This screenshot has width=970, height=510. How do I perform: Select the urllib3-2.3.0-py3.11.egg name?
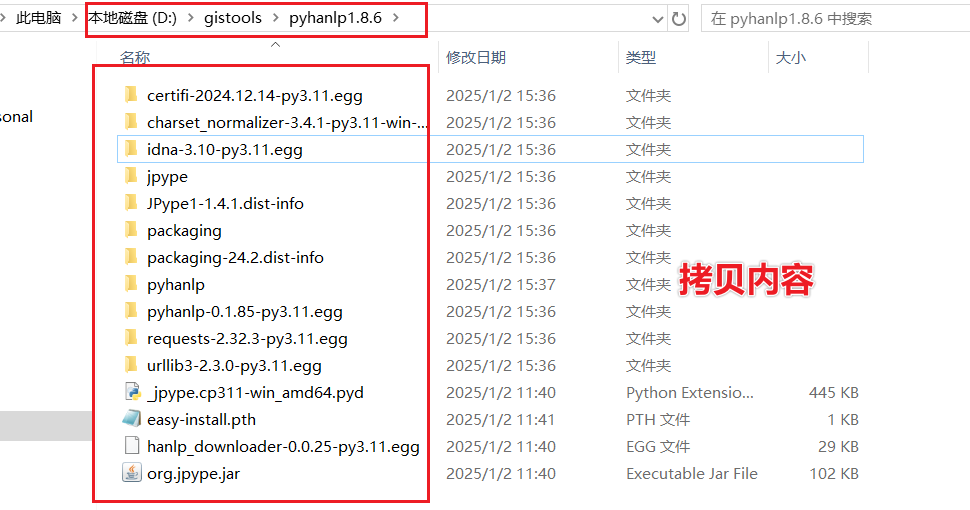(x=234, y=366)
